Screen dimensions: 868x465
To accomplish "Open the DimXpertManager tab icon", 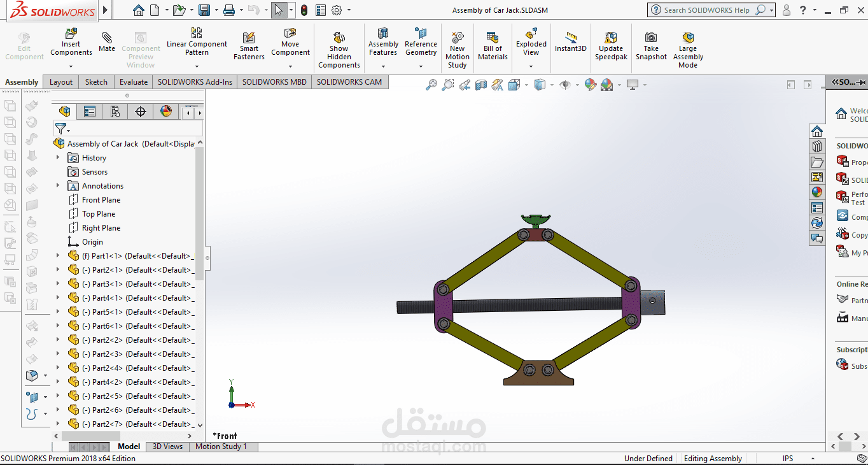I will point(141,112).
